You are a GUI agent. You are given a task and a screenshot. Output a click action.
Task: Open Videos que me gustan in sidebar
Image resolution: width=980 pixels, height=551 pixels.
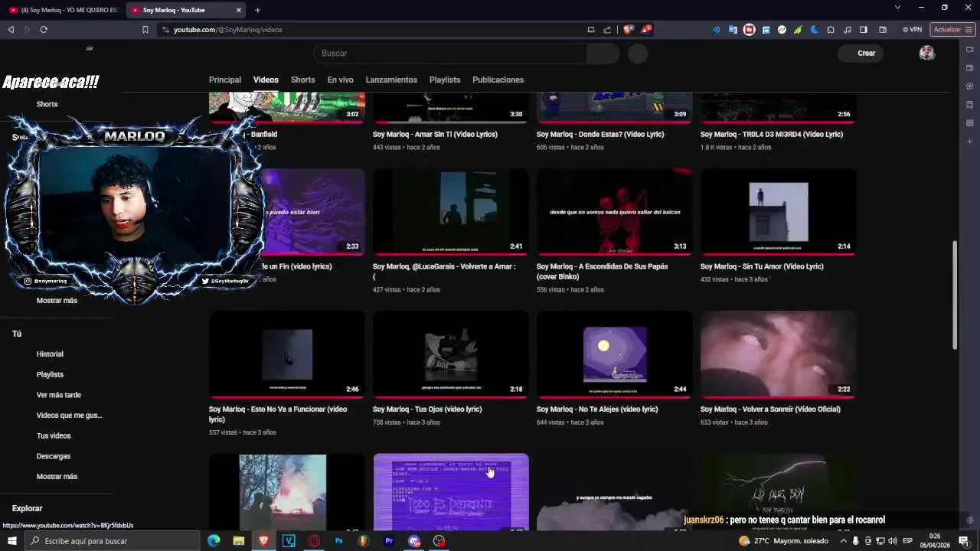coord(69,416)
